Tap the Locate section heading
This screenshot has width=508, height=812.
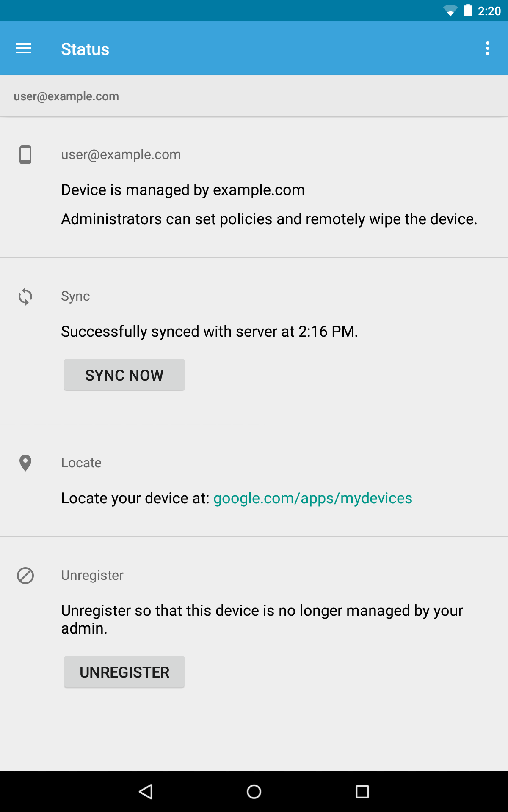click(x=81, y=463)
